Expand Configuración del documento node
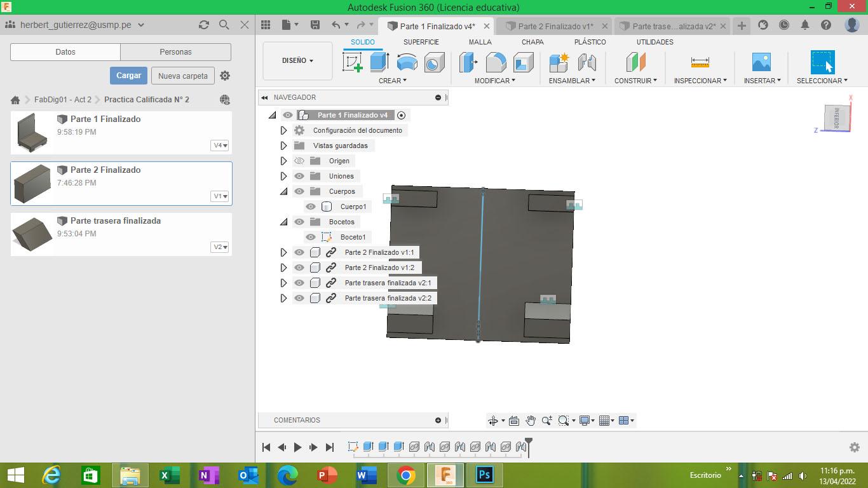Screen dimensions: 868x488 (284, 130)
